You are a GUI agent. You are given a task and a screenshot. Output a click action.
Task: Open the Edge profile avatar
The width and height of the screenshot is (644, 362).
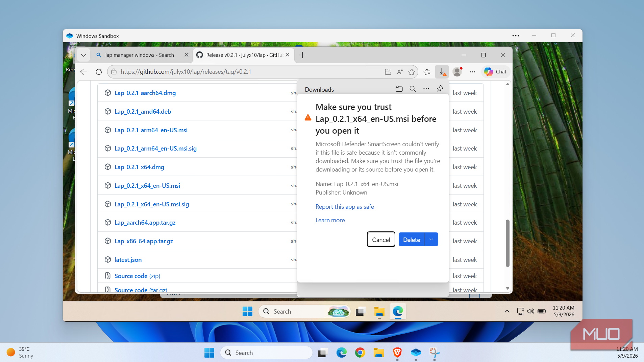coord(457,72)
